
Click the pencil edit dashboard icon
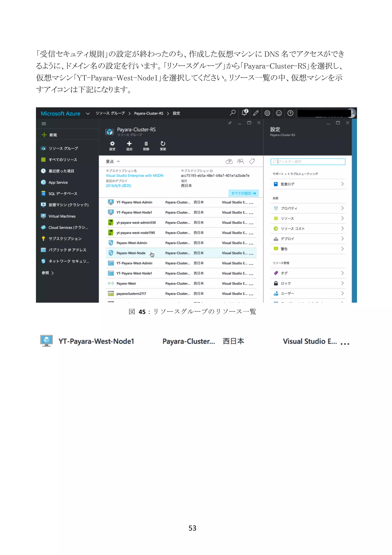pos(256,113)
